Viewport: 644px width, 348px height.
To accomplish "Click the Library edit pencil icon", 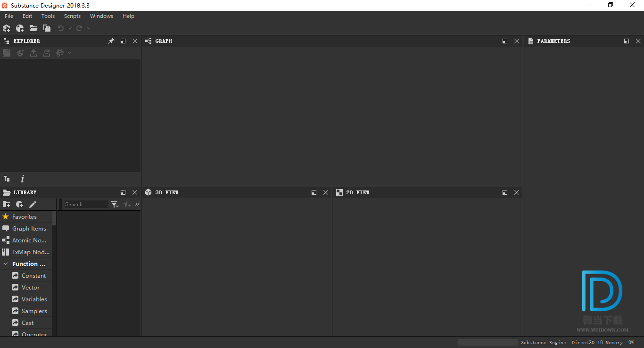I will [33, 204].
